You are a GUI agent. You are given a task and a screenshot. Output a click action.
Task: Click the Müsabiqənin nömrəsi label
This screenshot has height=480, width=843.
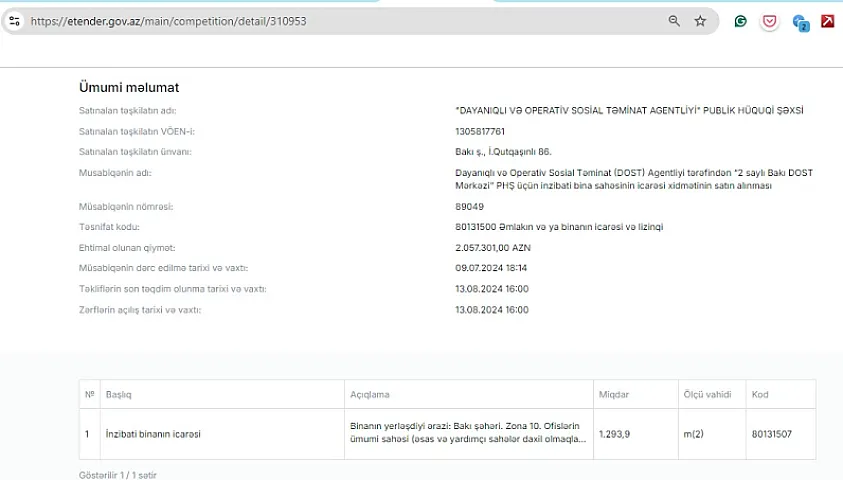click(x=126, y=206)
